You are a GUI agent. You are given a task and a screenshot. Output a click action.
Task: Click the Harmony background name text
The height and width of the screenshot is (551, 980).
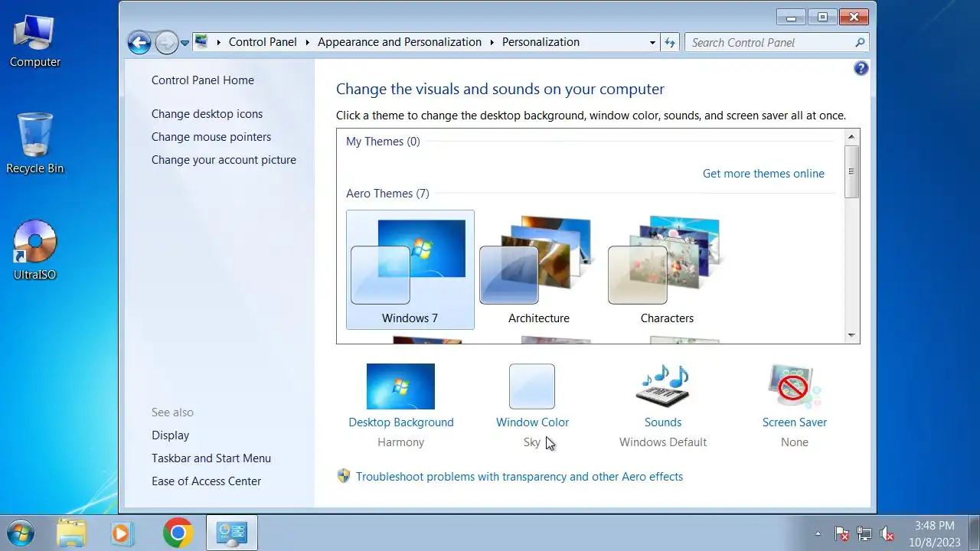coord(400,442)
